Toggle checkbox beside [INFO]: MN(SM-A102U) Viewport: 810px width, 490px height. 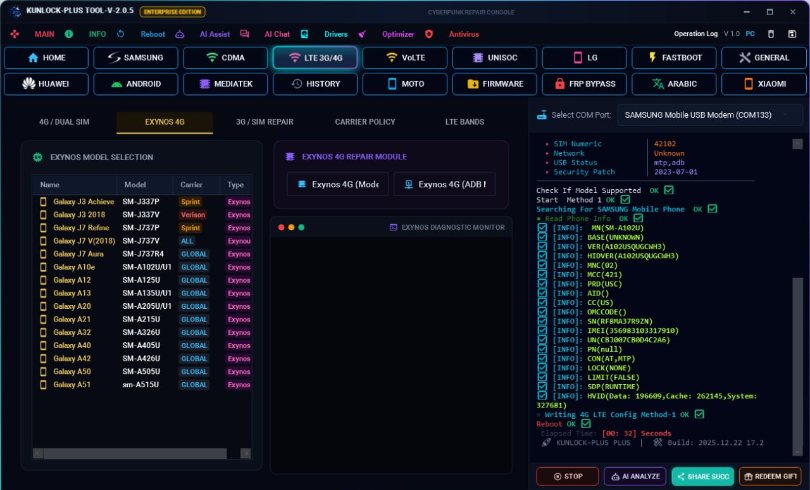pyautogui.click(x=542, y=228)
